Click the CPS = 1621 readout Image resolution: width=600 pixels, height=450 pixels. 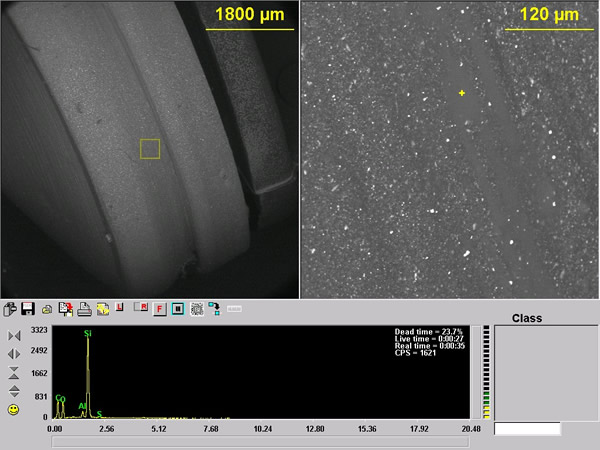tap(415, 352)
